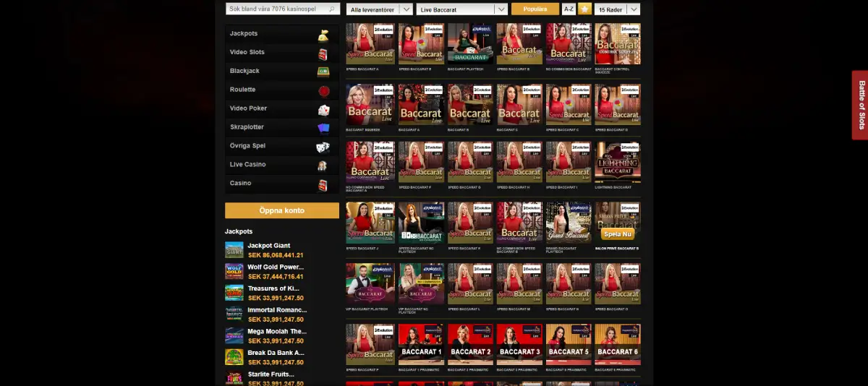Open the Speed Baccarat P thumbnail
The height and width of the screenshot is (386, 868).
(370, 345)
